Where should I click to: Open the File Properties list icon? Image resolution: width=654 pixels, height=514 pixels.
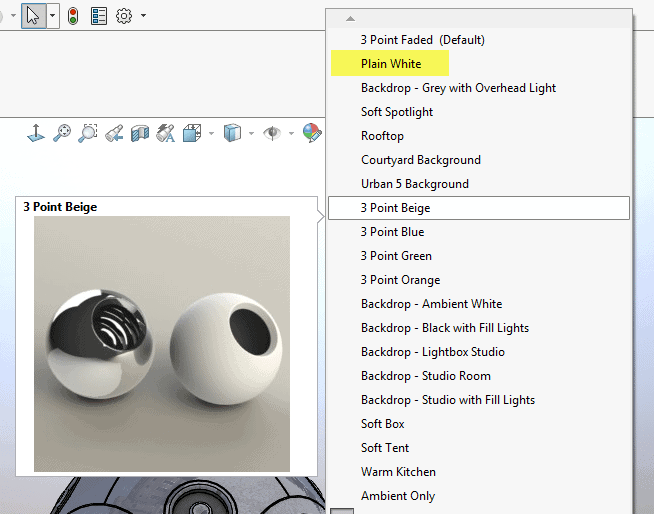[99, 16]
